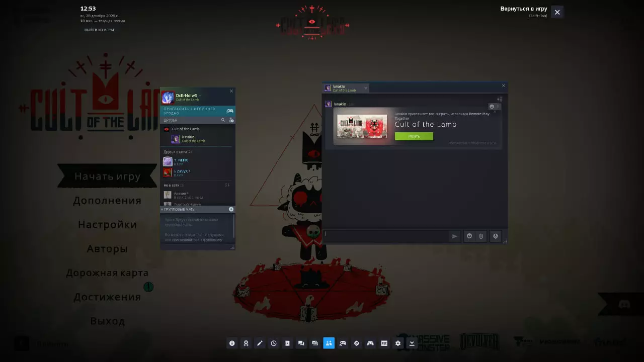Switch to lunakio chat tab
This screenshot has width=644, height=362.
[346, 88]
